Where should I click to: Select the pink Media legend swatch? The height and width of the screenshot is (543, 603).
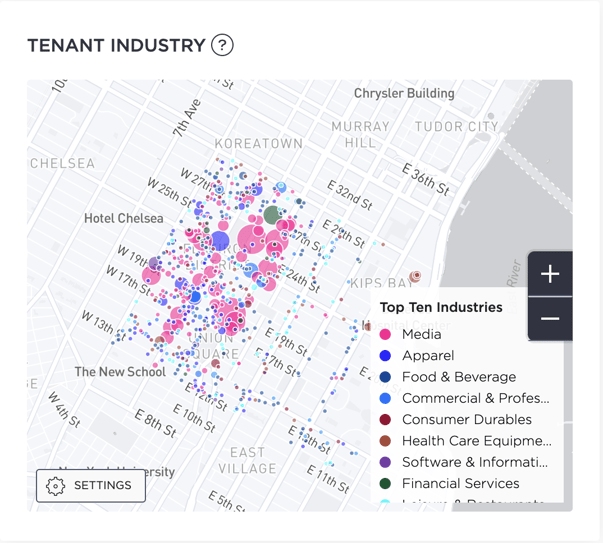385,334
